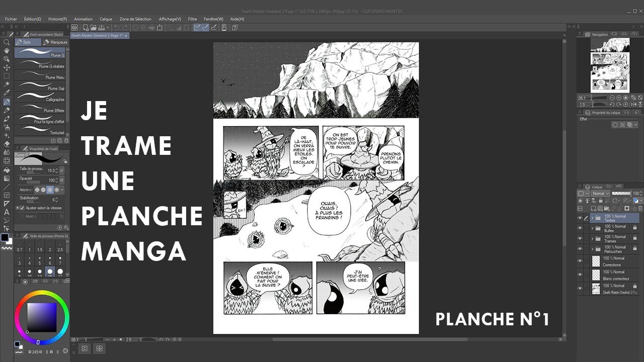
Task: Select the Pen tool in the toolbar
Action: tap(7, 102)
